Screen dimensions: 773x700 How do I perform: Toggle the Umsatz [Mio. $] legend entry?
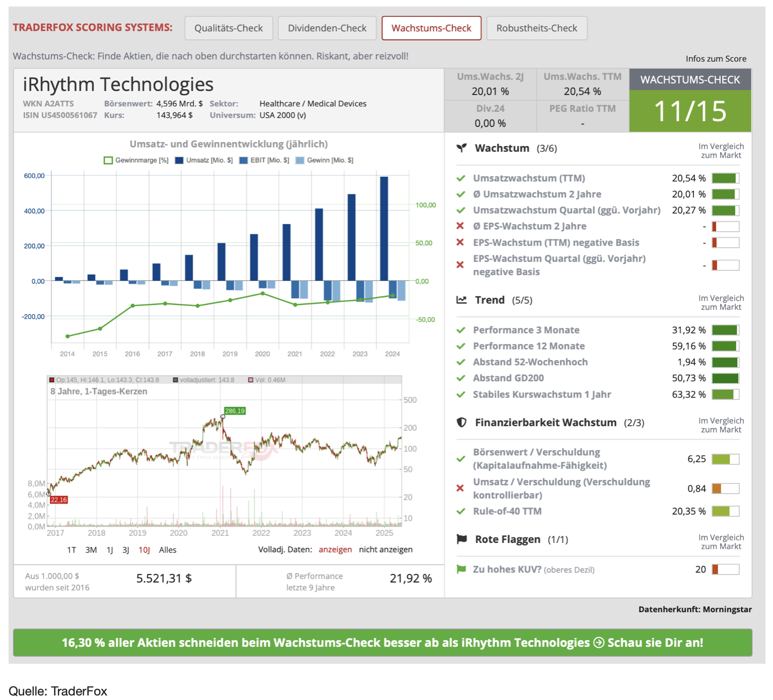click(x=204, y=160)
